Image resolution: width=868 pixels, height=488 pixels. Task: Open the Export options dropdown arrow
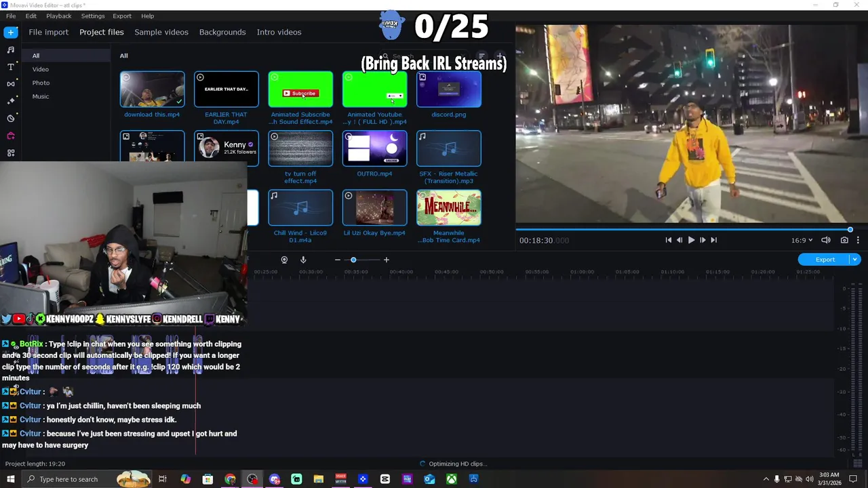click(855, 260)
